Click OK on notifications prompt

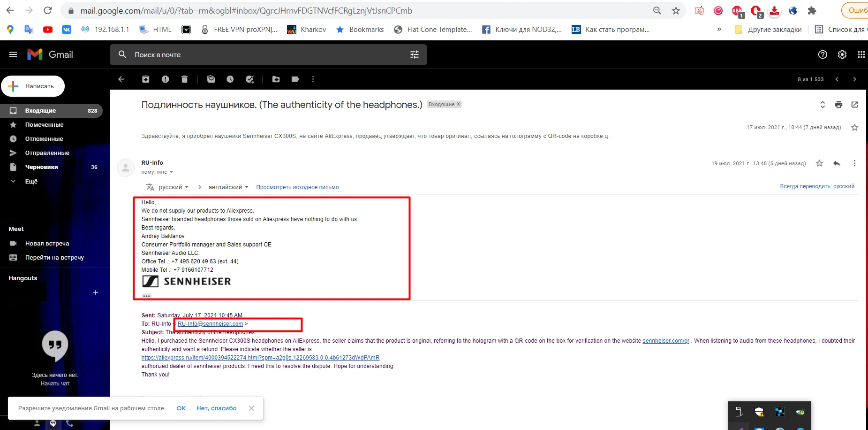(181, 408)
